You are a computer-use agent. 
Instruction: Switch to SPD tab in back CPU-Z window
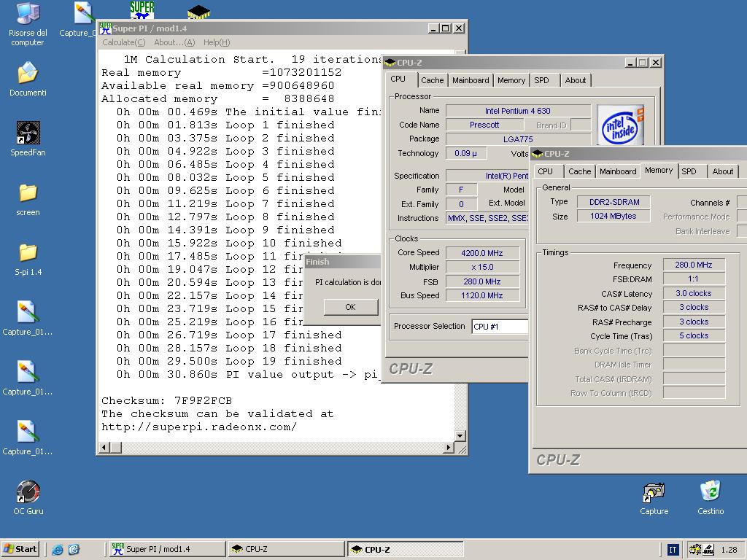coord(541,80)
